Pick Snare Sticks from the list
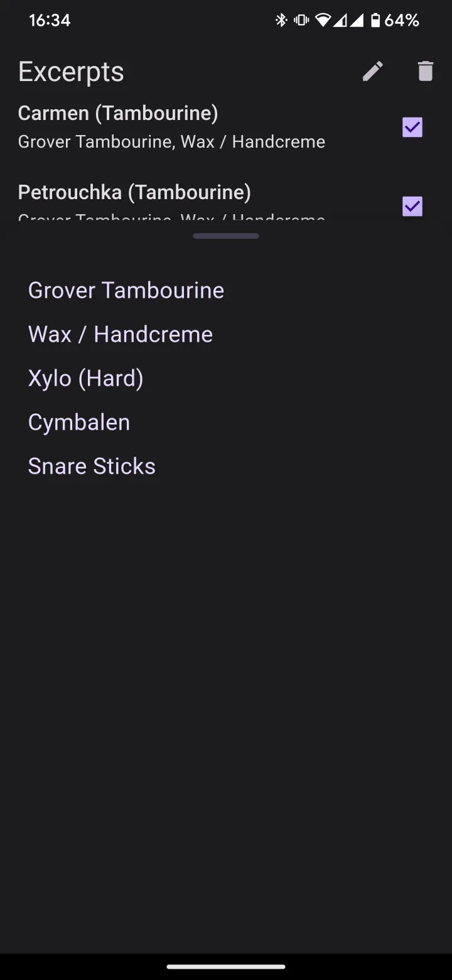The image size is (452, 980). pos(92,466)
